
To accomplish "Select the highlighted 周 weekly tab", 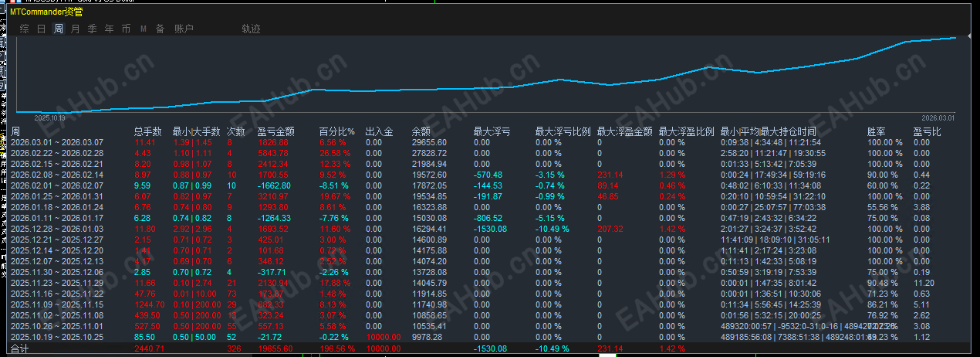I will (59, 29).
